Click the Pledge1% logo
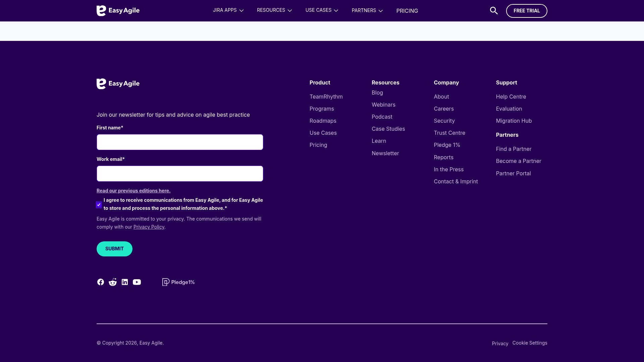The width and height of the screenshot is (644, 362). (178, 282)
